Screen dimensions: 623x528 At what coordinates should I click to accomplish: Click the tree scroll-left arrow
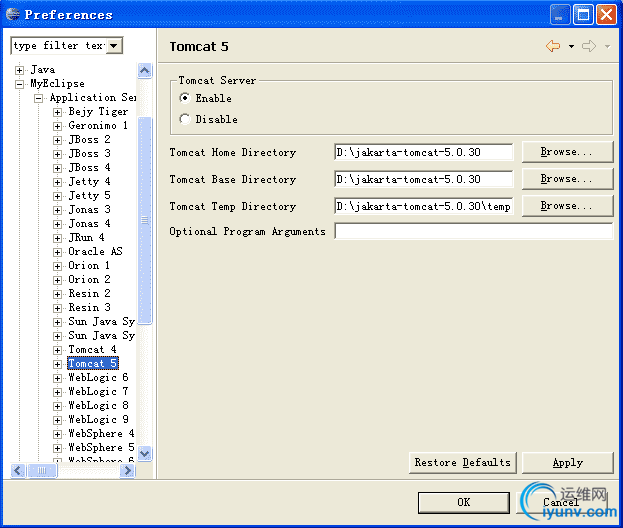pyautogui.click(x=17, y=470)
